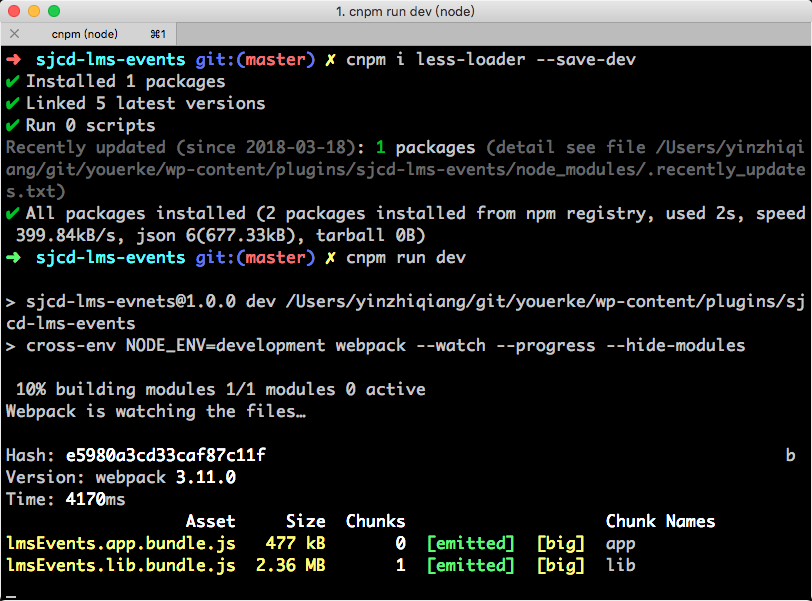The width and height of the screenshot is (812, 601).
Task: Click the webpack version 3.11.0
Action: click(206, 478)
